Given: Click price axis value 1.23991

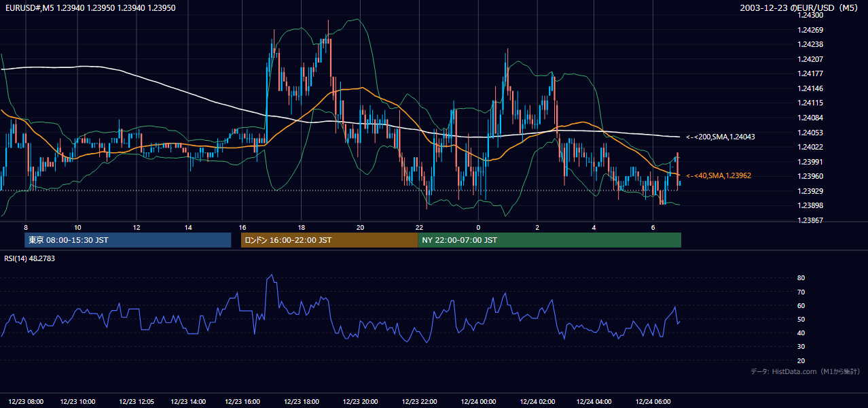Looking at the screenshot, I should (810, 162).
